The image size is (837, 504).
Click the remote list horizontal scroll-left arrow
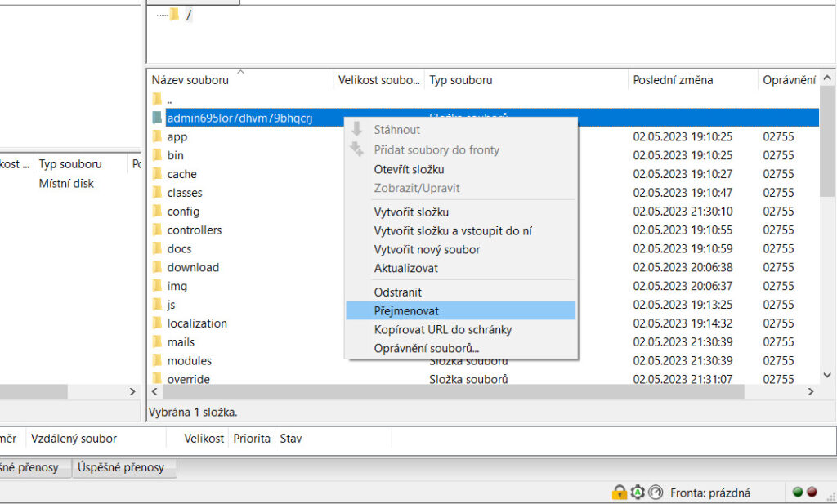pos(154,391)
